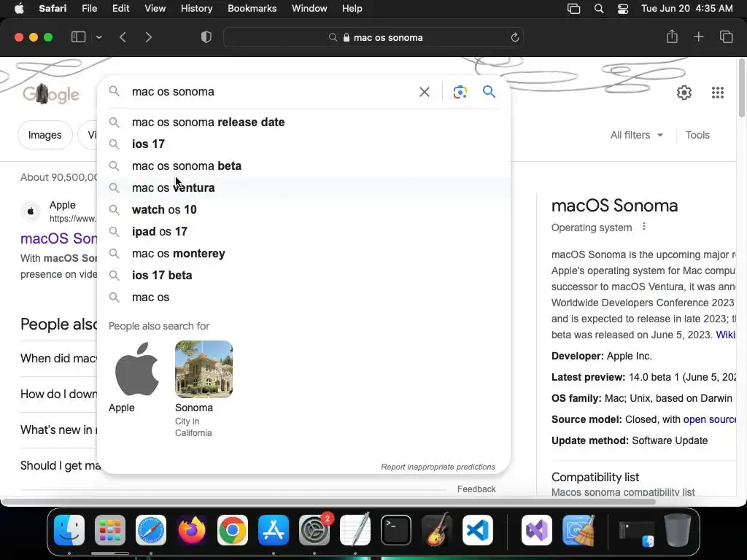Image resolution: width=747 pixels, height=560 pixels.
Task: Expand the How do I down question
Action: [58, 394]
